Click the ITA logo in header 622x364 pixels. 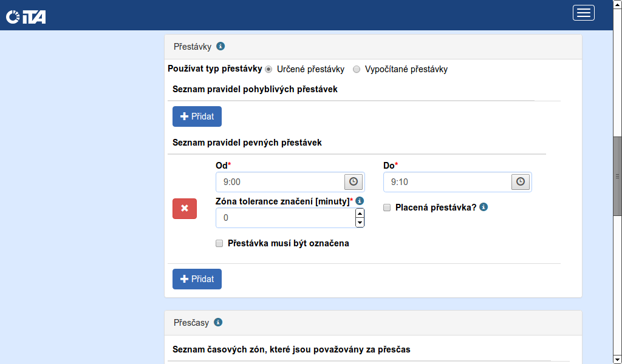pyautogui.click(x=26, y=16)
